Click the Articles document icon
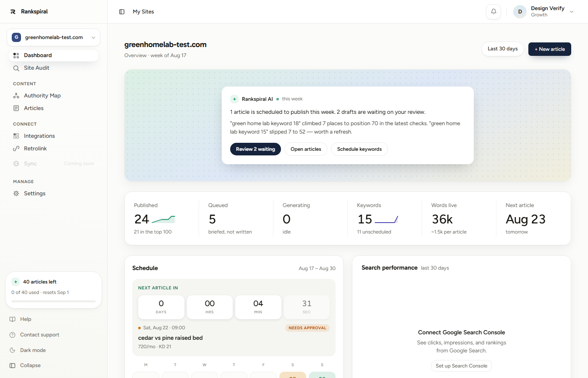Image resolution: width=588 pixels, height=378 pixels. (x=16, y=108)
